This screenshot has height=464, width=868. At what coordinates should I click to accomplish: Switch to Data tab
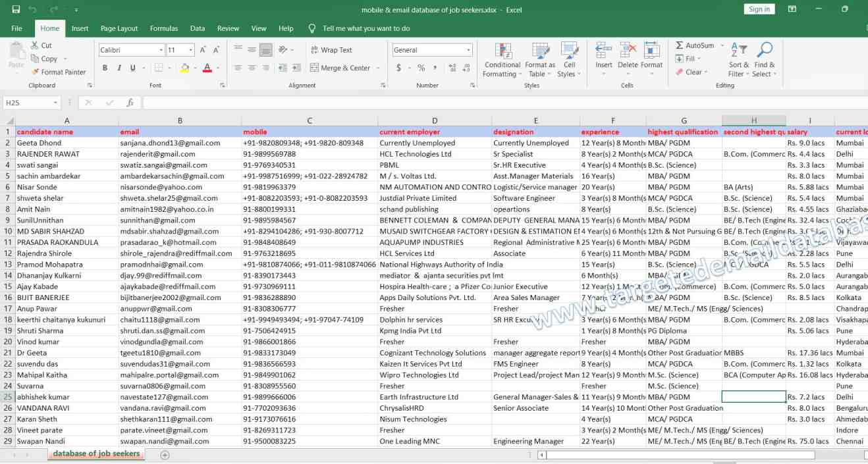(198, 28)
